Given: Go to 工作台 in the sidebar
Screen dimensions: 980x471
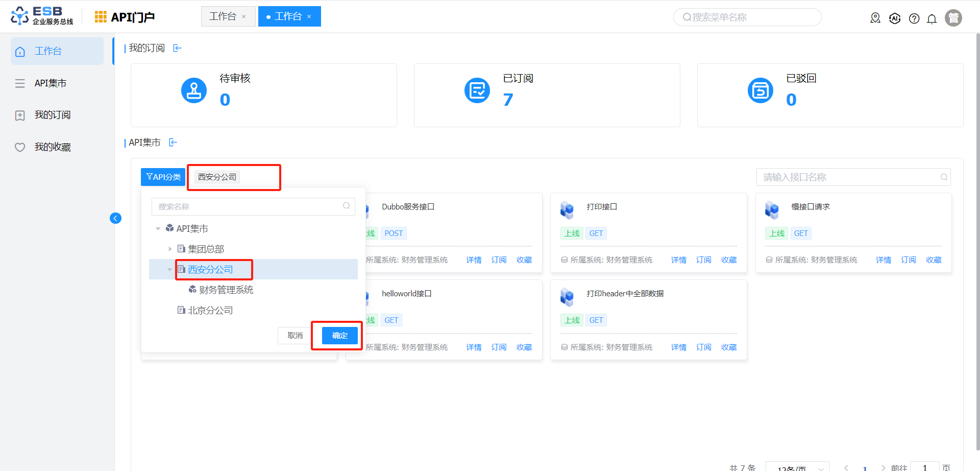Looking at the screenshot, I should coord(57,51).
